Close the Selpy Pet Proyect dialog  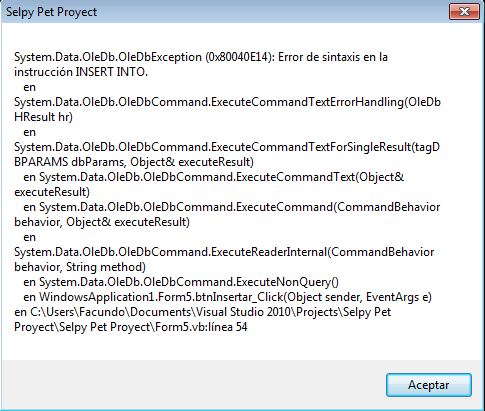tap(464, 12)
